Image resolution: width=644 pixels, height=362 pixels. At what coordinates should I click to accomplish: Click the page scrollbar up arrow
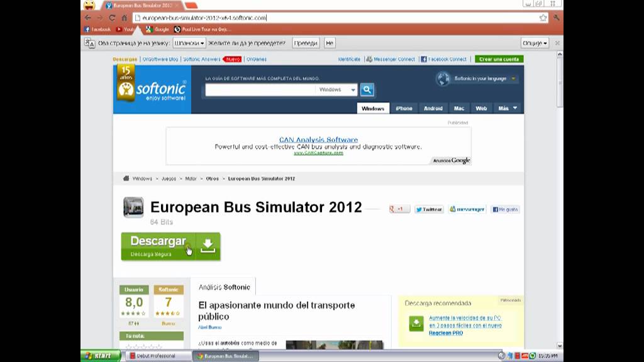560,54
